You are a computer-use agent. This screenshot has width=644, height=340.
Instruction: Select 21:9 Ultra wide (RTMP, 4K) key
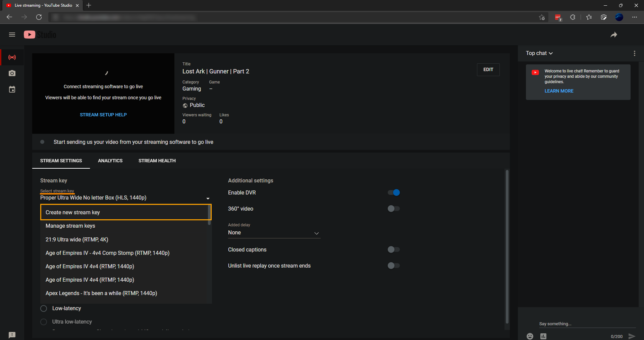point(126,239)
